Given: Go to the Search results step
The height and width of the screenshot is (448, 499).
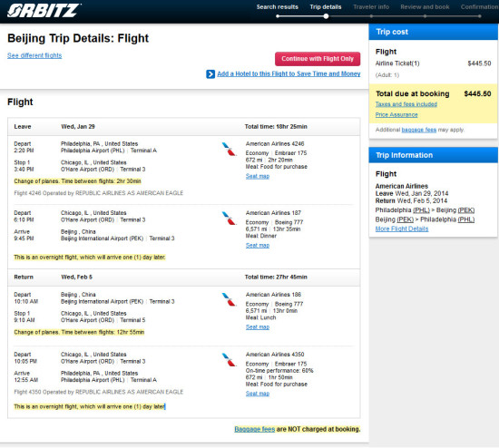Looking at the screenshot, I should pyautogui.click(x=278, y=7).
